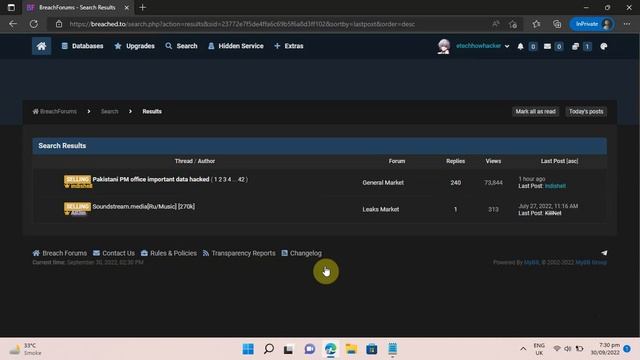Image resolution: width=640 pixels, height=360 pixels.
Task: Click the user avatar picture
Action: 444,46
